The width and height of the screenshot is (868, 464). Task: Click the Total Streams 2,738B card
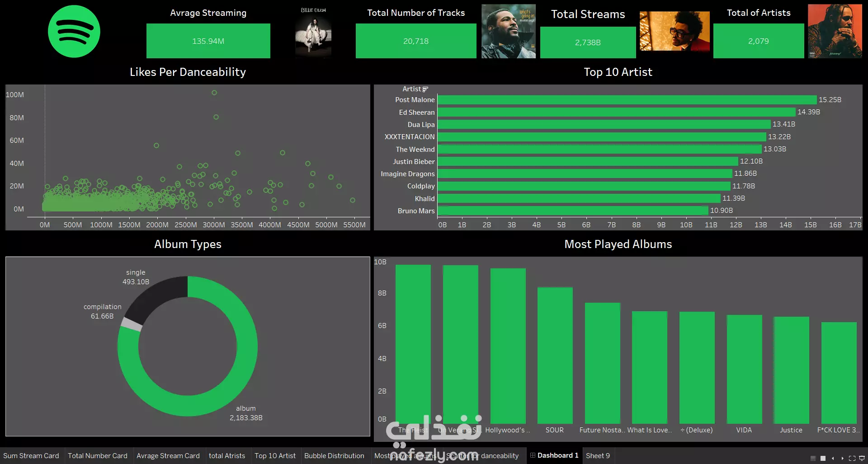click(x=588, y=42)
